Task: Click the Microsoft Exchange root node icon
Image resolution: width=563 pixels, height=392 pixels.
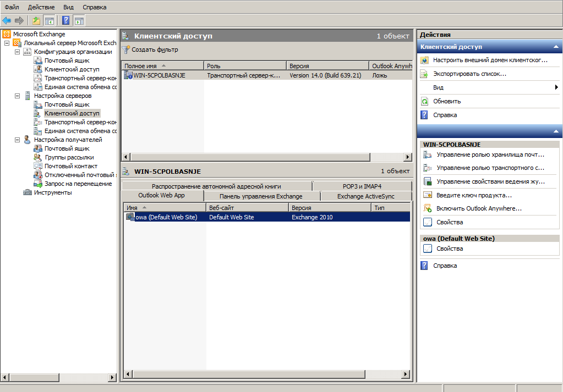Action: click(x=7, y=34)
